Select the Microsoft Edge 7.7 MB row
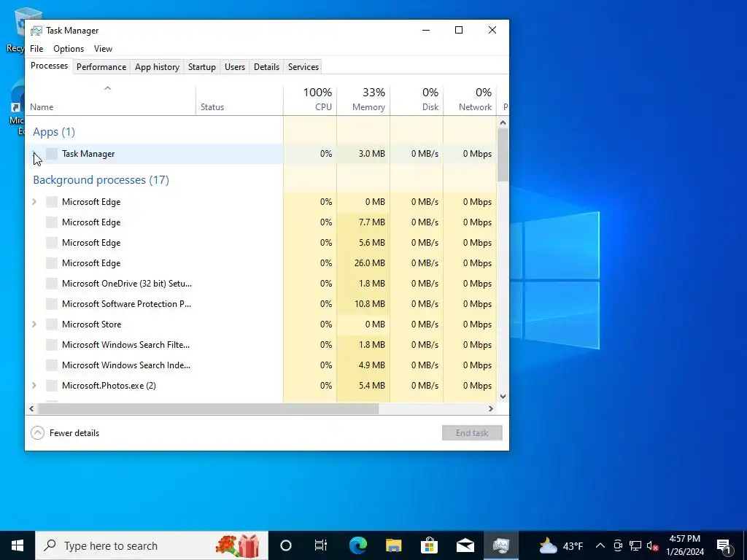 pos(261,222)
